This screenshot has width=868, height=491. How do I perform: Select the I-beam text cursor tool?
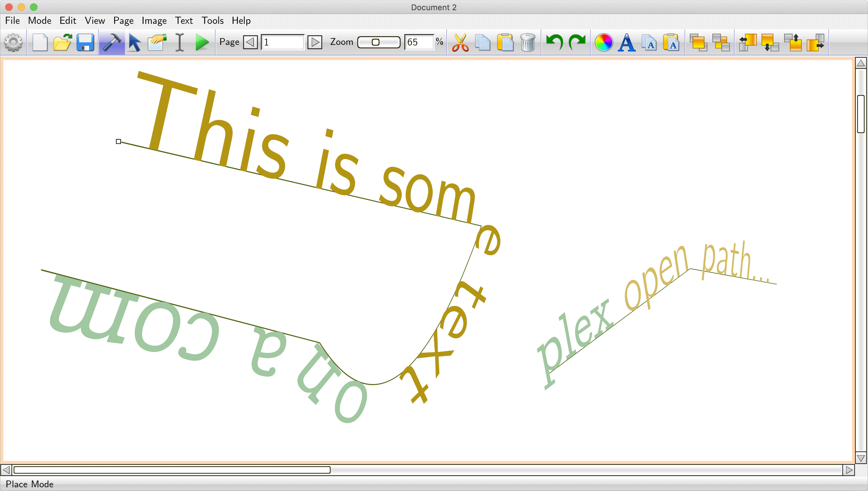coord(180,42)
